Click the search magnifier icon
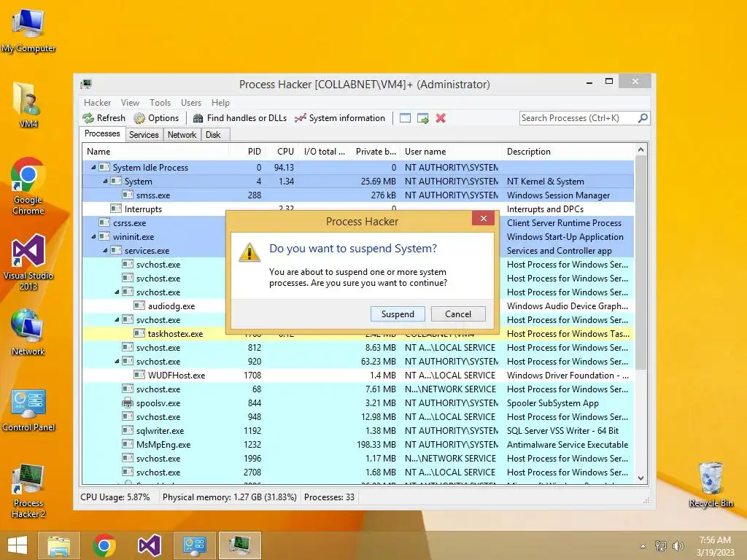Viewport: 747px width, 560px height. click(x=643, y=117)
